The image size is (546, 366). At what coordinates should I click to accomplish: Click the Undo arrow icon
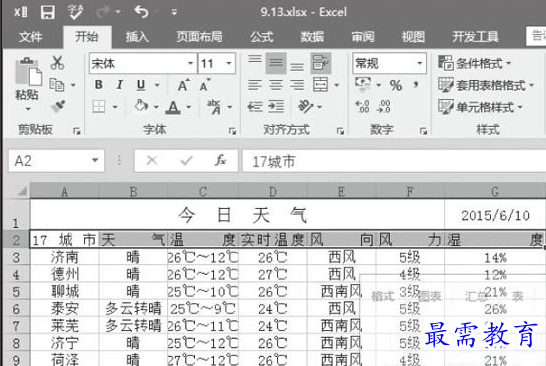click(141, 12)
